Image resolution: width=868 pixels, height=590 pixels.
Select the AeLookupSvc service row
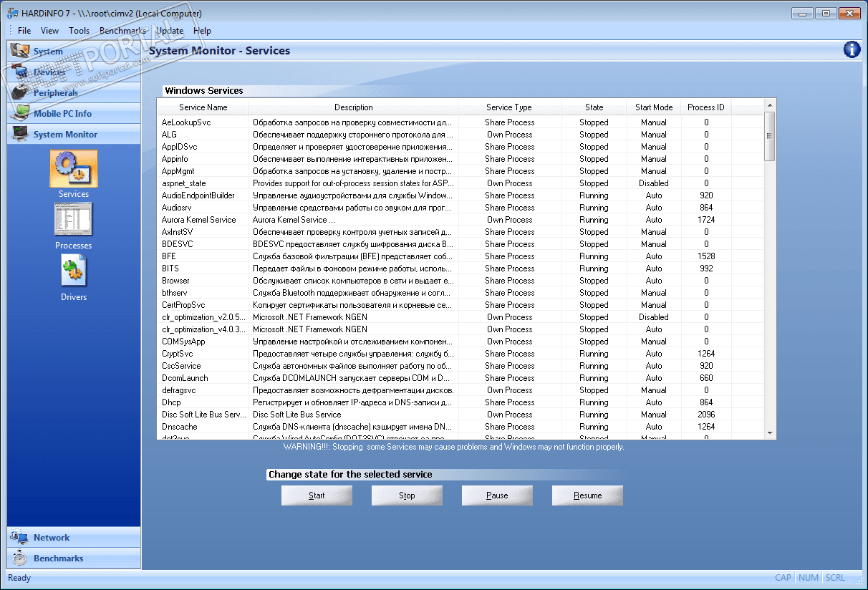click(x=460, y=122)
